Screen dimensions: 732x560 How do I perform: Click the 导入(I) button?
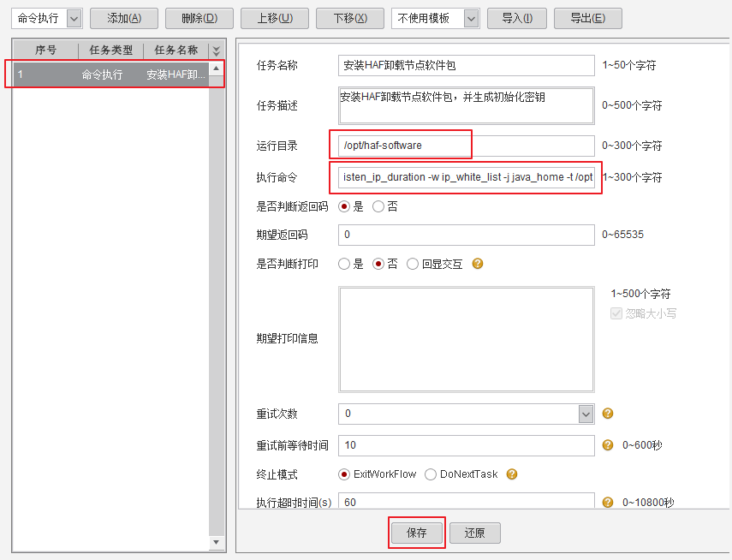coord(517,19)
